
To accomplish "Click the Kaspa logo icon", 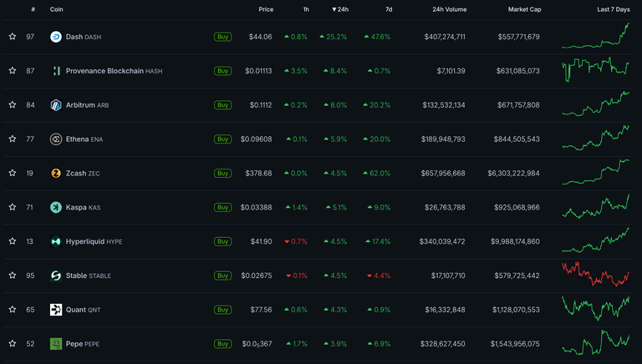I will pyautogui.click(x=56, y=207).
